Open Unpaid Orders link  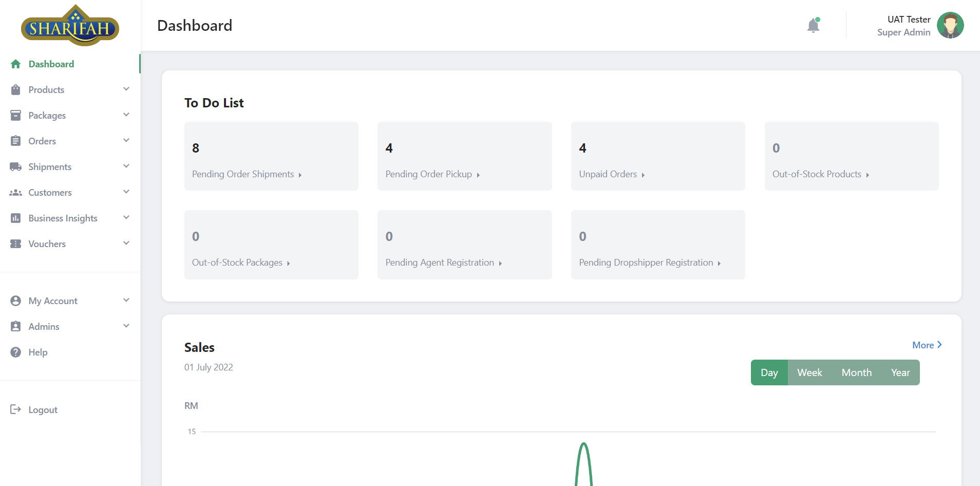(x=611, y=174)
